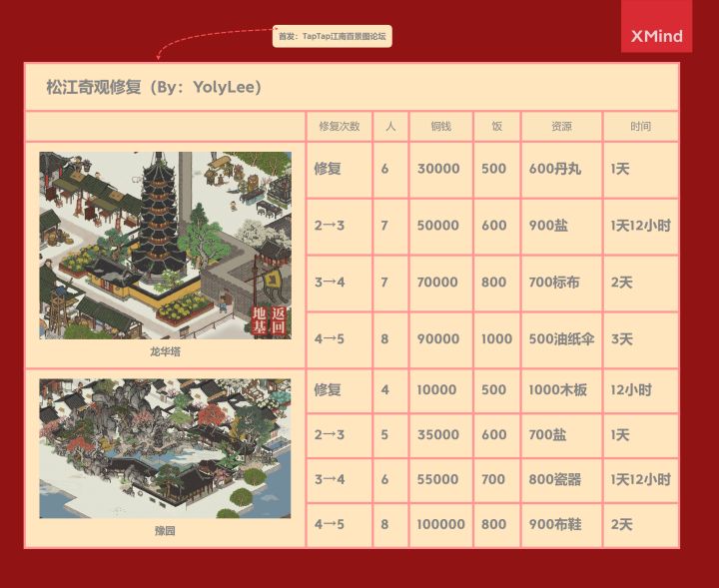Screen dimensions: 719x588
Task: Select the 饭 value 700 in 瓷器 row
Action: point(497,480)
